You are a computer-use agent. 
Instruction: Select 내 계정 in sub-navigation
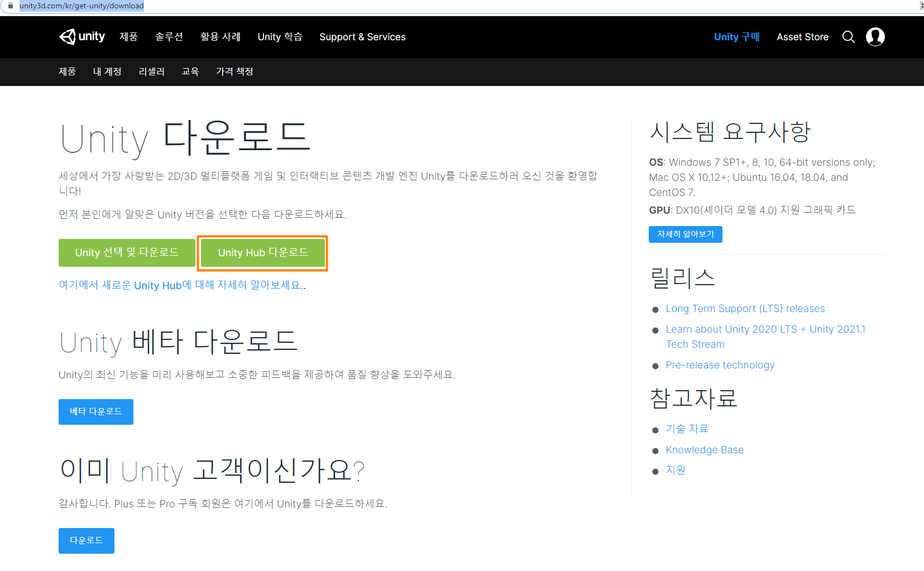107,71
